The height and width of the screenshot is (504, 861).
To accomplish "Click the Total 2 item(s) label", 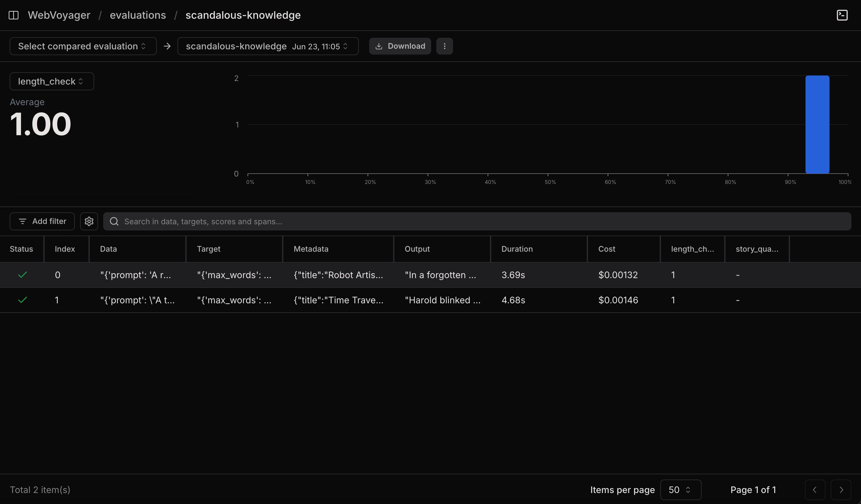I will click(x=40, y=490).
